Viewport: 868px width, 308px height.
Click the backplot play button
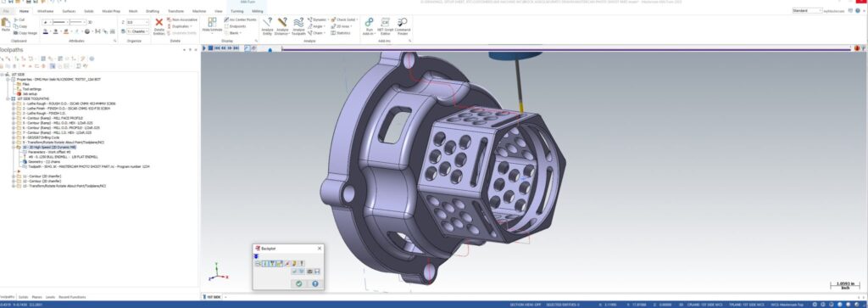click(204, 48)
